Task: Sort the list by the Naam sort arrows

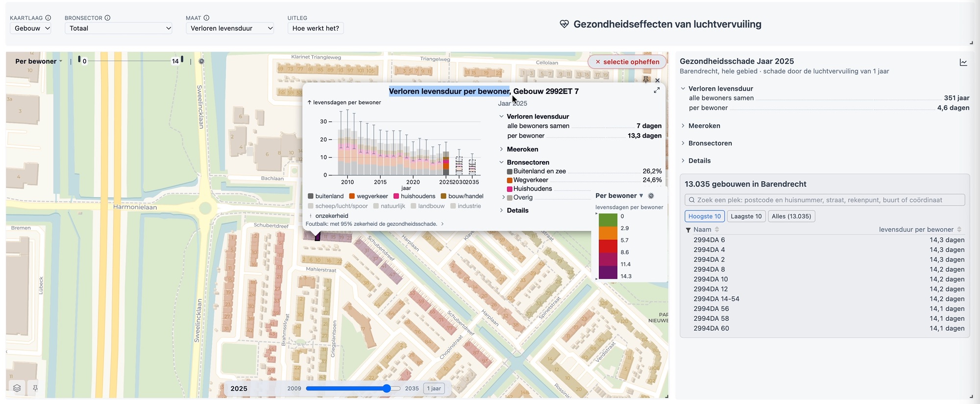Action: (717, 230)
